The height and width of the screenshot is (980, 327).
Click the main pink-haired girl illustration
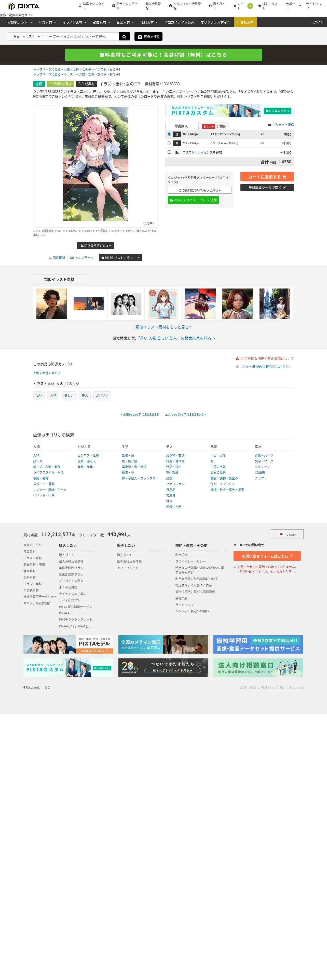click(x=96, y=164)
